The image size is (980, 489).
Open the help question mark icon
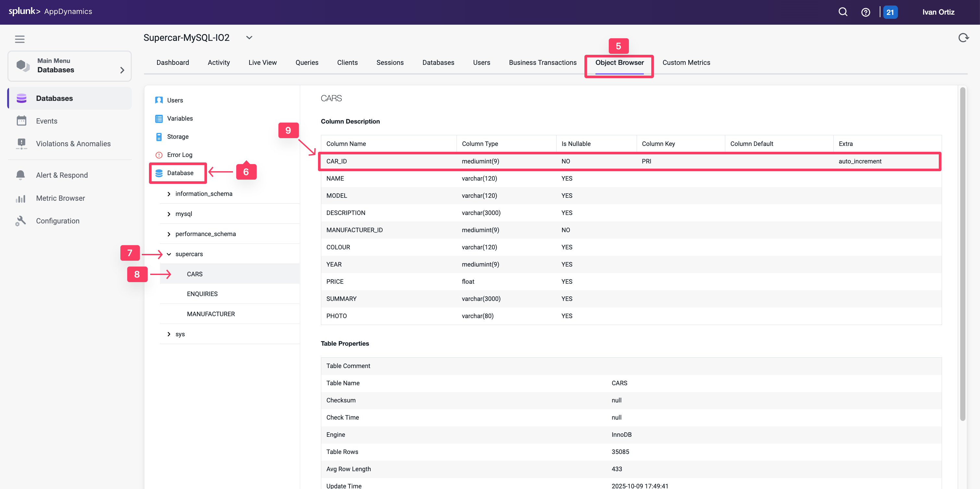pyautogui.click(x=866, y=12)
